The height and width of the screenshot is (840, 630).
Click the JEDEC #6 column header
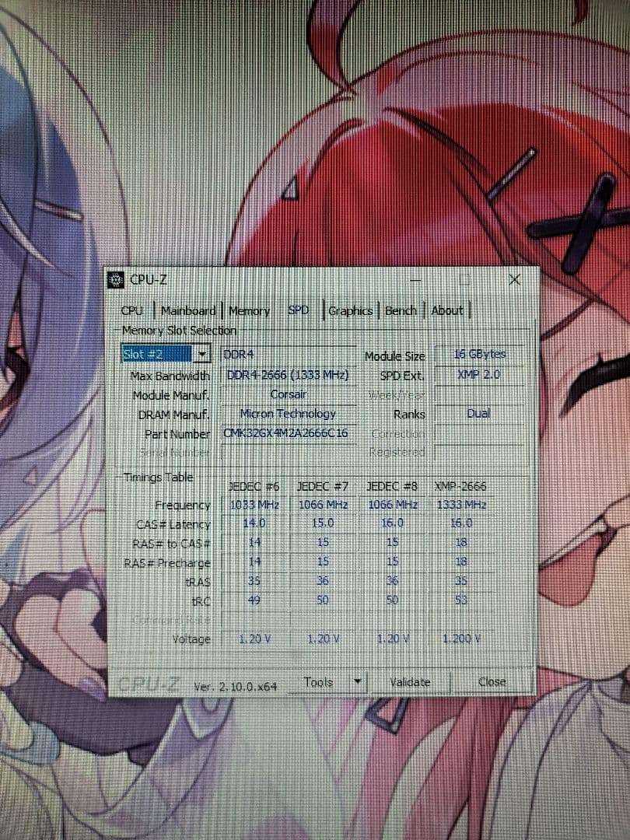tap(254, 486)
